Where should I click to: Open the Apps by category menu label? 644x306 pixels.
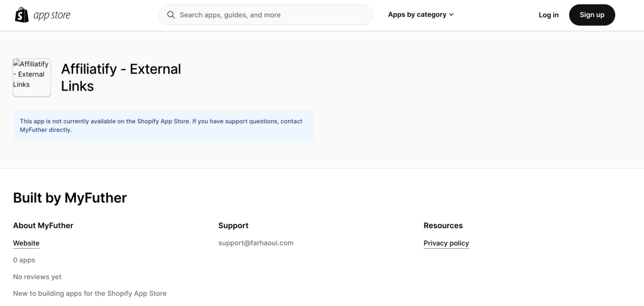417,15
